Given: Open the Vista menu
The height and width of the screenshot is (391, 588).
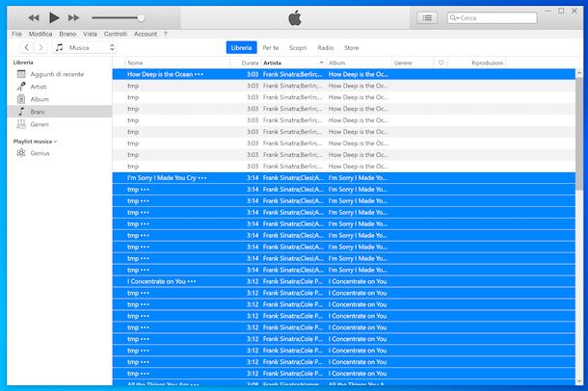Looking at the screenshot, I should tap(90, 34).
